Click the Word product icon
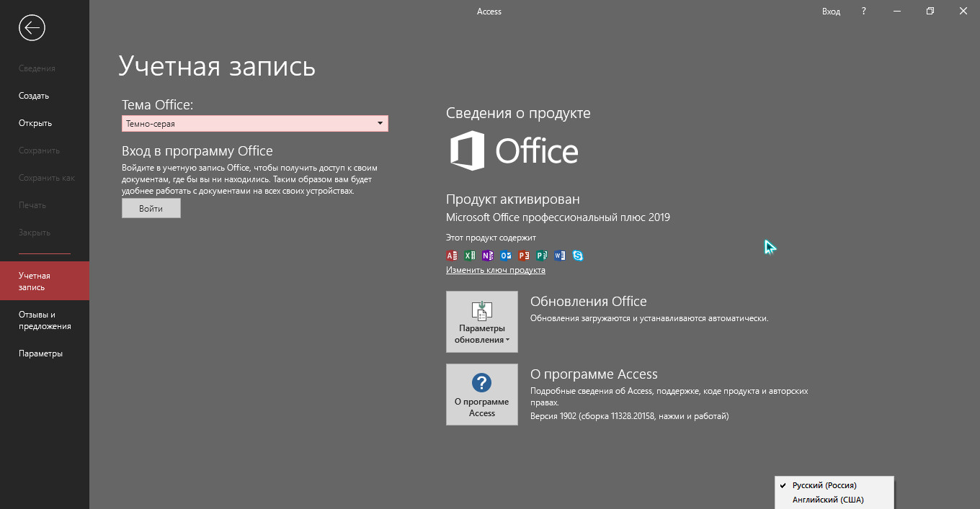 click(560, 256)
